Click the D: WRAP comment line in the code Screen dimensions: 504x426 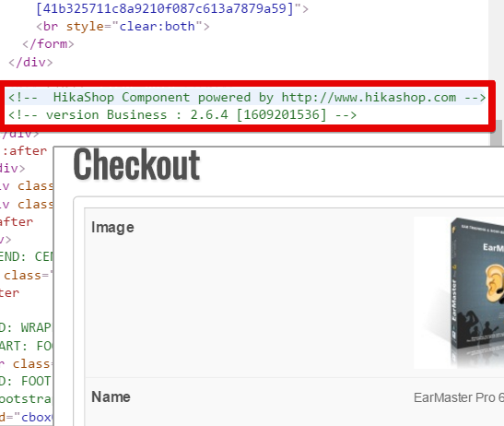[26, 327]
